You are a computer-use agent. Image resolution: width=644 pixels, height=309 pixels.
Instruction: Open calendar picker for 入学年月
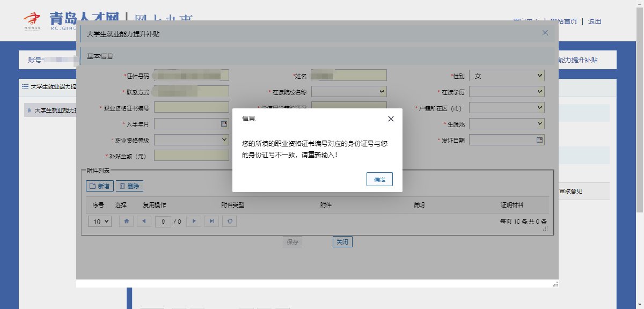224,124
